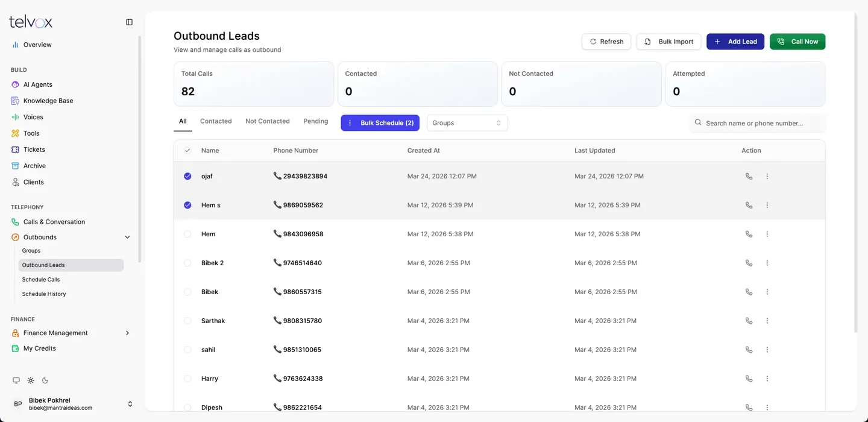Uncheck the Hem s row checkbox
Image resolution: width=868 pixels, height=422 pixels.
point(187,205)
